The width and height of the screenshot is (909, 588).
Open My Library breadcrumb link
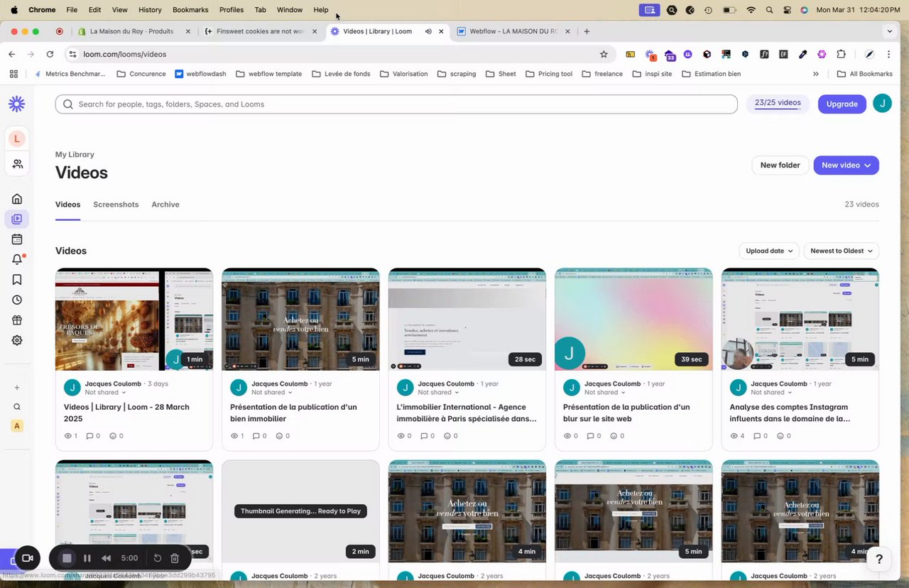point(75,154)
